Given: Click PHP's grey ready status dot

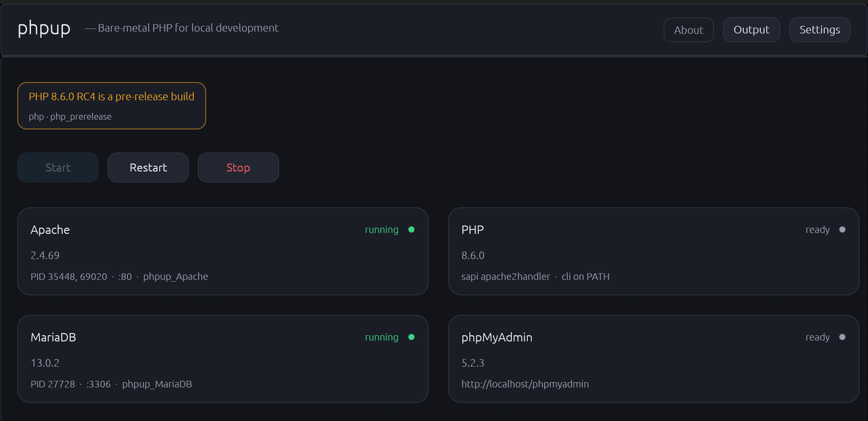Looking at the screenshot, I should [842, 230].
